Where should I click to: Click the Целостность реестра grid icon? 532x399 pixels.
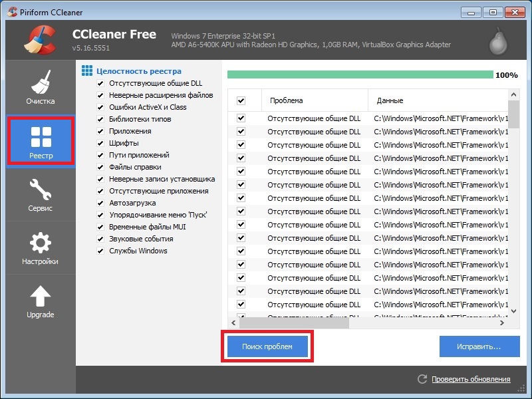[86, 70]
